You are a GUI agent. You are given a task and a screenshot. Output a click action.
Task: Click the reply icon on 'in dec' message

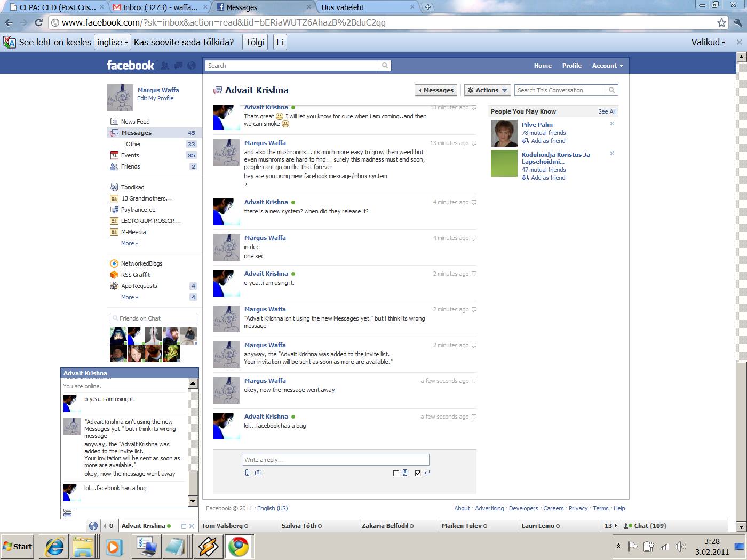(474, 238)
